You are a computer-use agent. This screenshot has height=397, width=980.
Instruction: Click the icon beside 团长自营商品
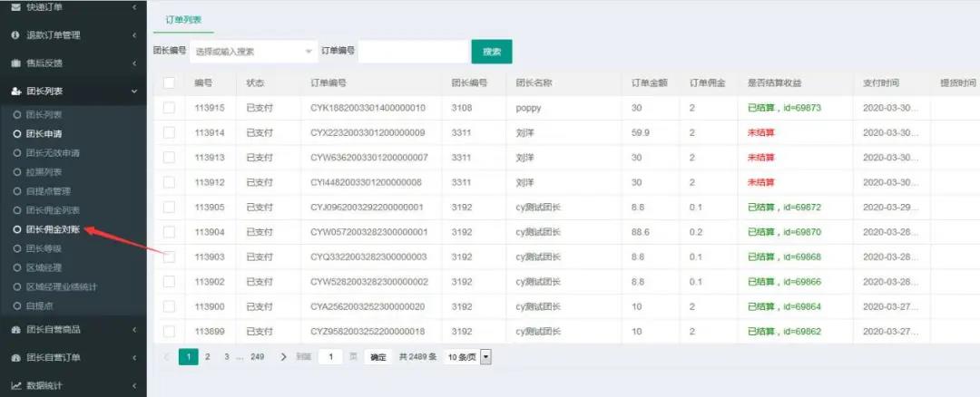(x=15, y=329)
